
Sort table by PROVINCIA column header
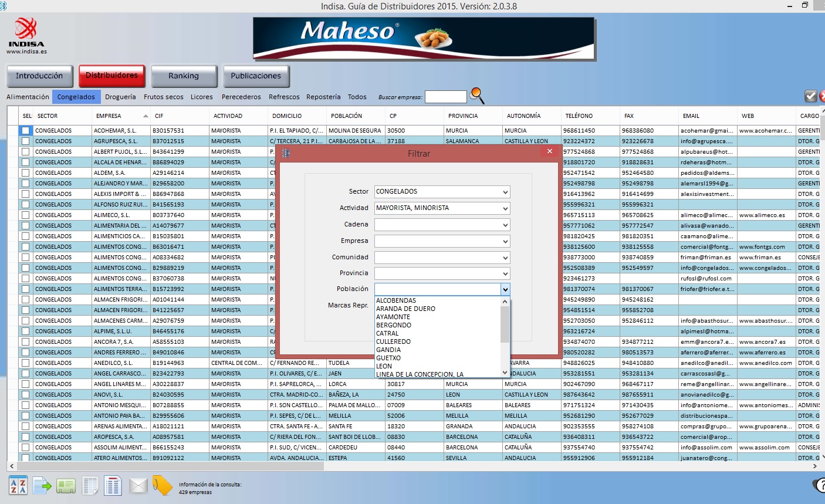point(474,116)
